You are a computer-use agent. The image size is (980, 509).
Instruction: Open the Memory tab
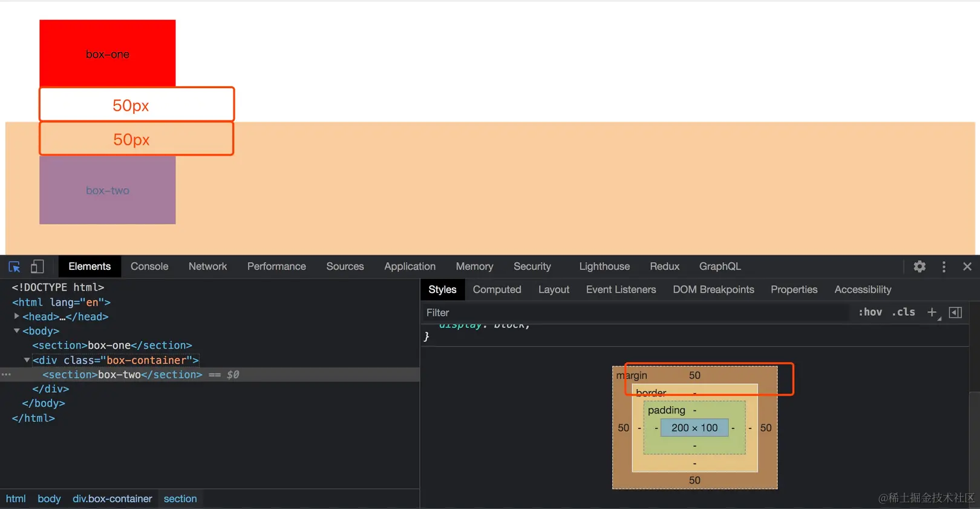coord(474,266)
